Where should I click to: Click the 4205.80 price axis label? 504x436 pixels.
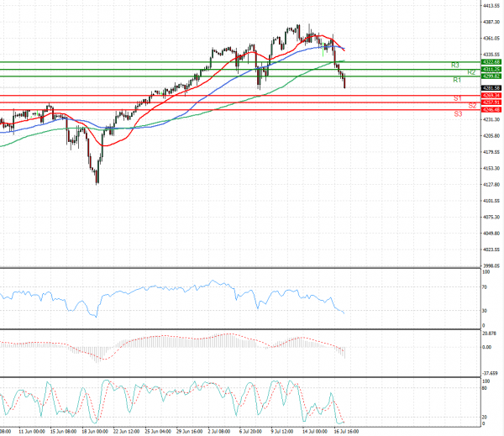click(x=491, y=136)
